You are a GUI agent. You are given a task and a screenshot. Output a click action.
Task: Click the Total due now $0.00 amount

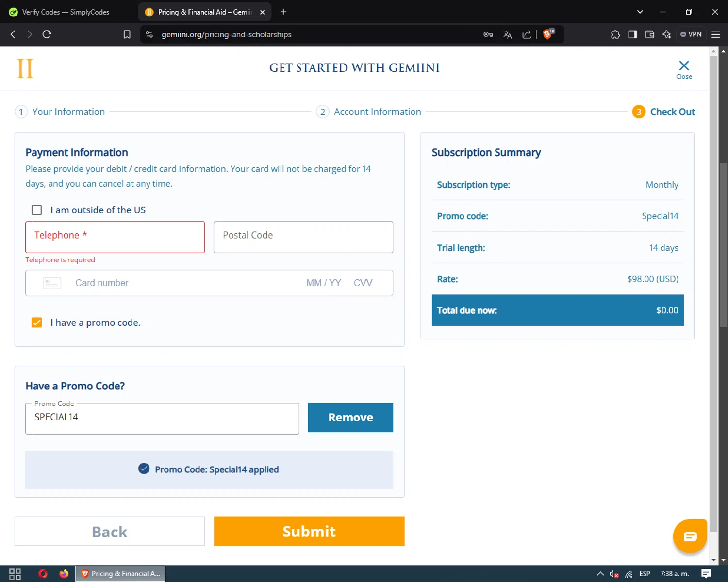pyautogui.click(x=667, y=310)
